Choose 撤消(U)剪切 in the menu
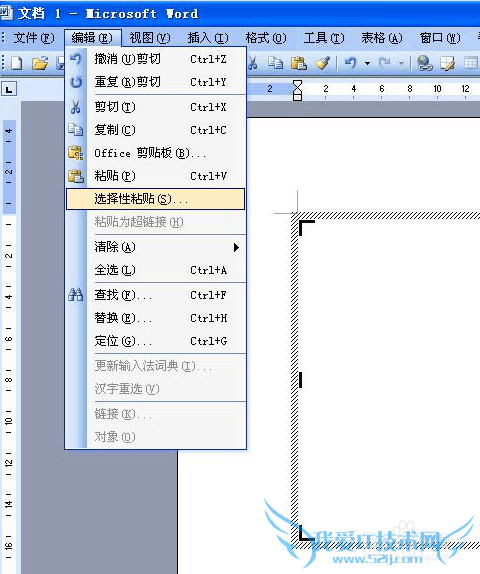 (155, 59)
